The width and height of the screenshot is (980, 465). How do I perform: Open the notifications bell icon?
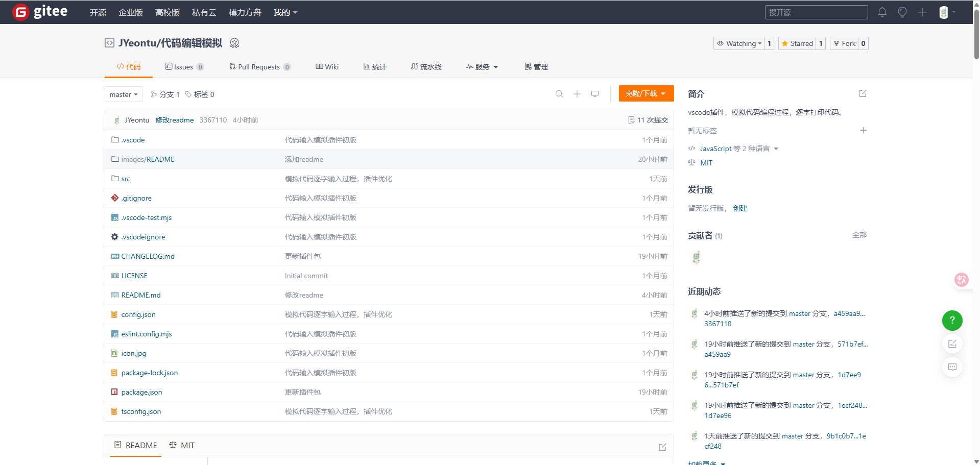[x=882, y=12]
